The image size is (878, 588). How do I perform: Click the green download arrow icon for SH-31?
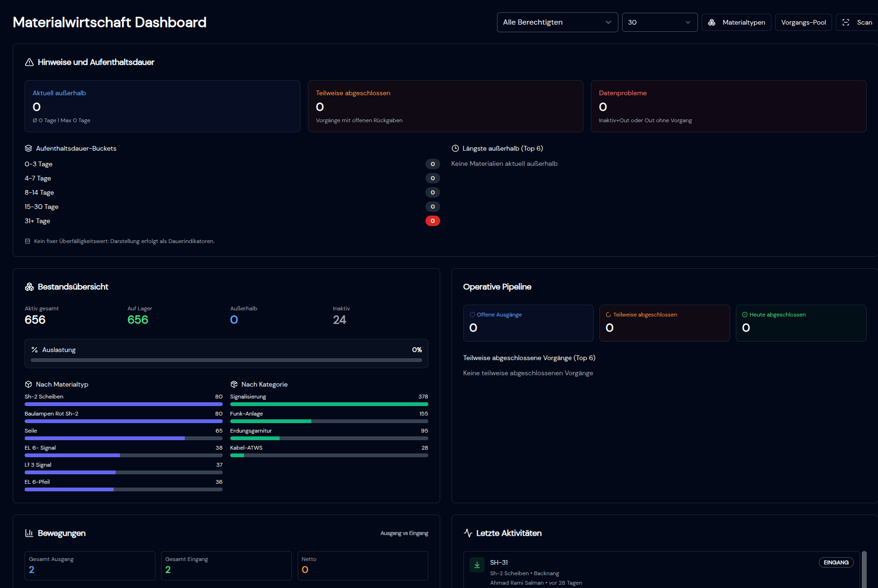tap(477, 565)
